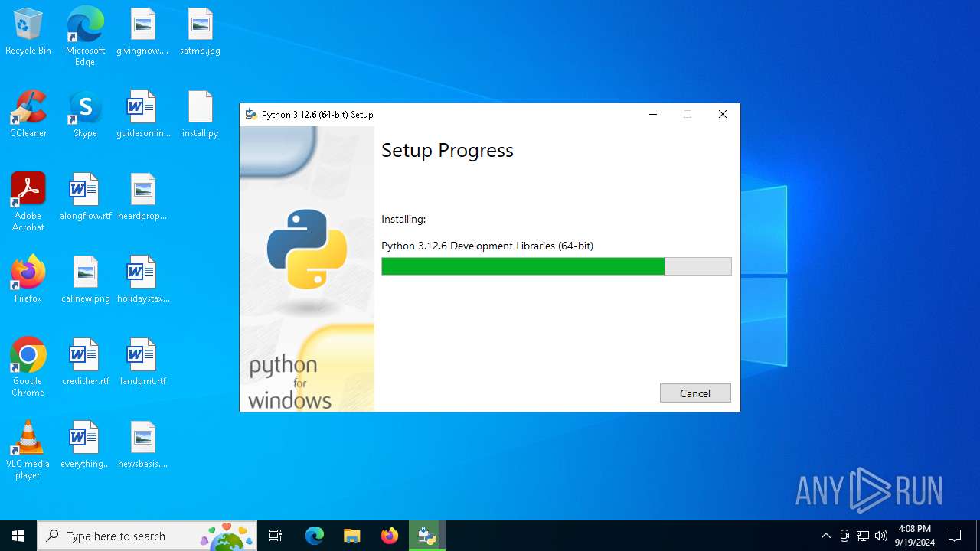Select the everything Word document icon
This screenshot has height=551, width=980.
85,445
